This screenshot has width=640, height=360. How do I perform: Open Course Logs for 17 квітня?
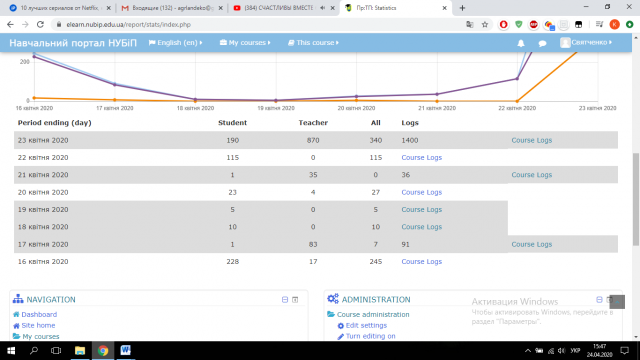tap(531, 244)
